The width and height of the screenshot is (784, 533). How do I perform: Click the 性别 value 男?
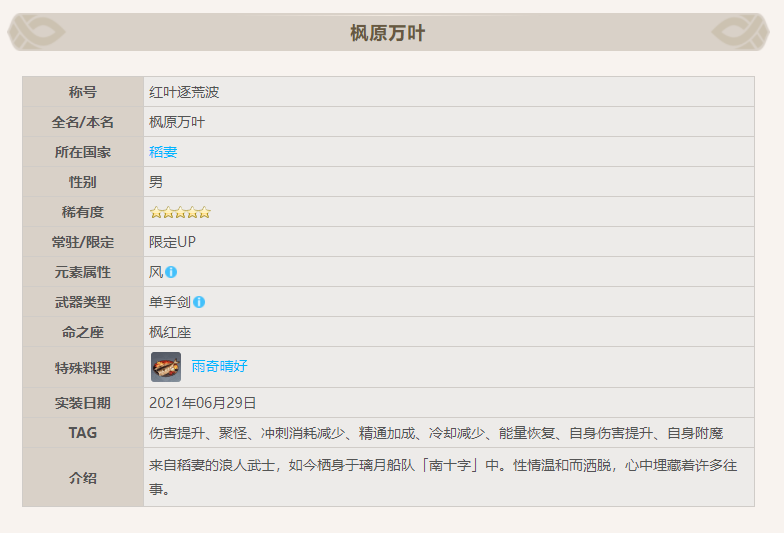point(156,182)
